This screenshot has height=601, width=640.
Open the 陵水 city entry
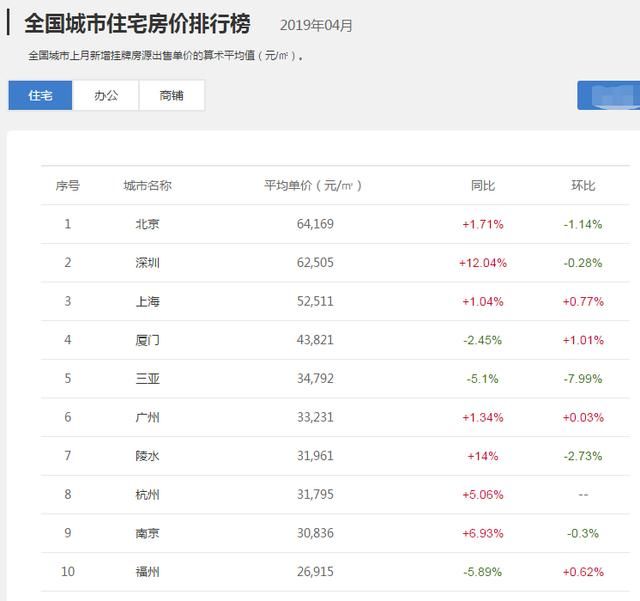pyautogui.click(x=147, y=456)
